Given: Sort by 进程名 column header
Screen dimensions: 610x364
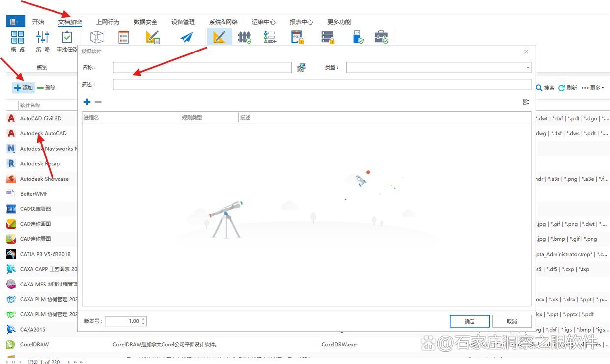Looking at the screenshot, I should [131, 117].
